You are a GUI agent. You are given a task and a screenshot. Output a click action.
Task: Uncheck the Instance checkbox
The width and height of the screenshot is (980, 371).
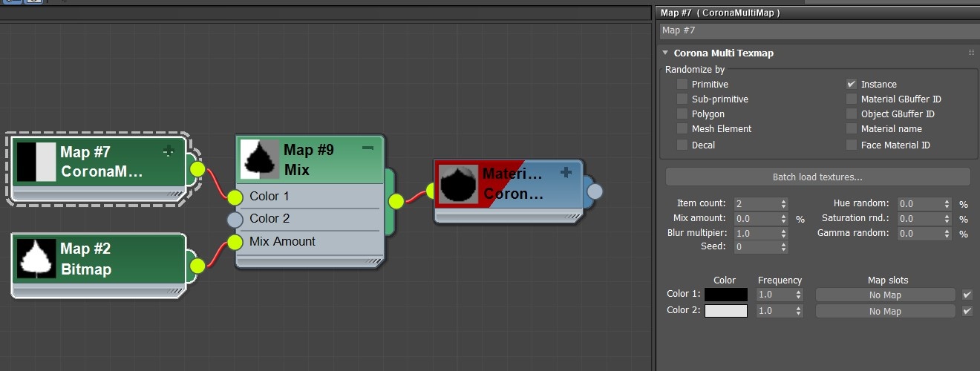pos(852,84)
